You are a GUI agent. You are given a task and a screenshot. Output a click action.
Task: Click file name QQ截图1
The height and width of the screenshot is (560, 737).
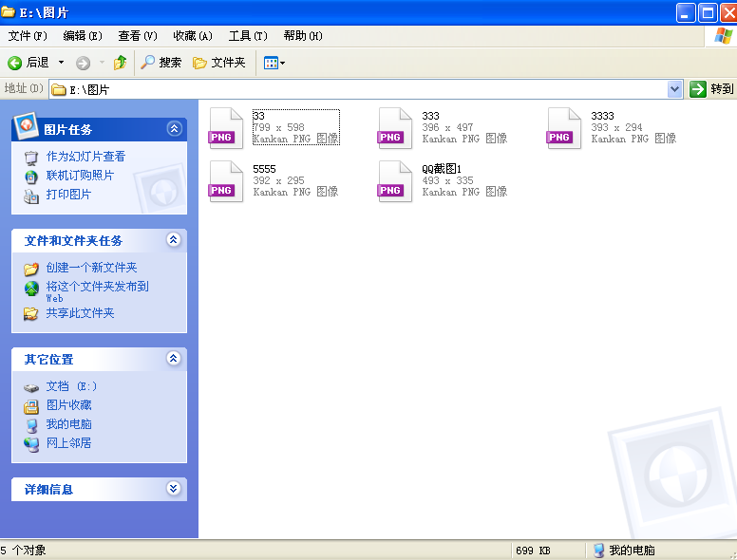[x=442, y=169]
